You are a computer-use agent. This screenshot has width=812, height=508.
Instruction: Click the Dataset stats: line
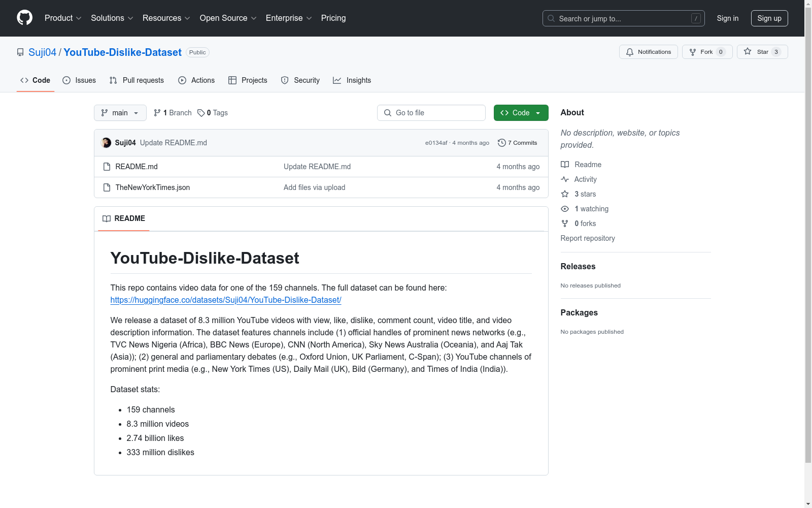click(x=135, y=390)
